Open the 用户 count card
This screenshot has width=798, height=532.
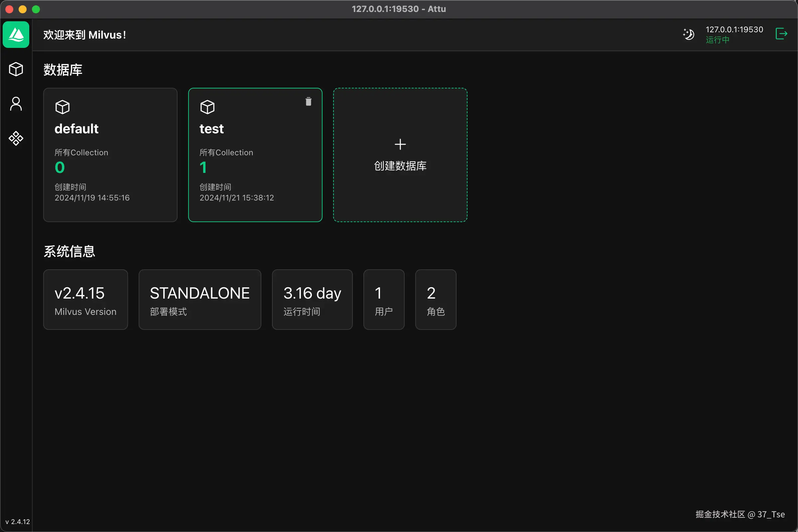pos(384,300)
